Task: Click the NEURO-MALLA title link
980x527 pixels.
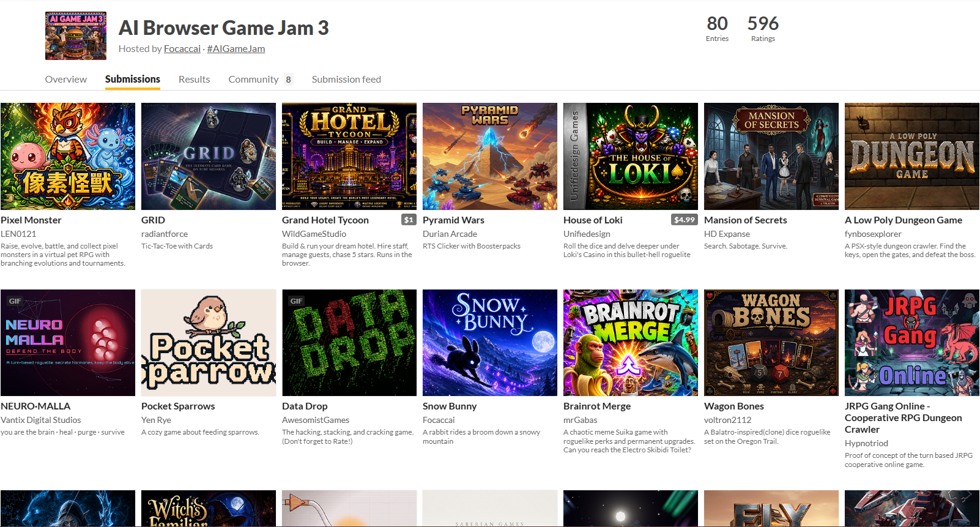Action: point(35,406)
